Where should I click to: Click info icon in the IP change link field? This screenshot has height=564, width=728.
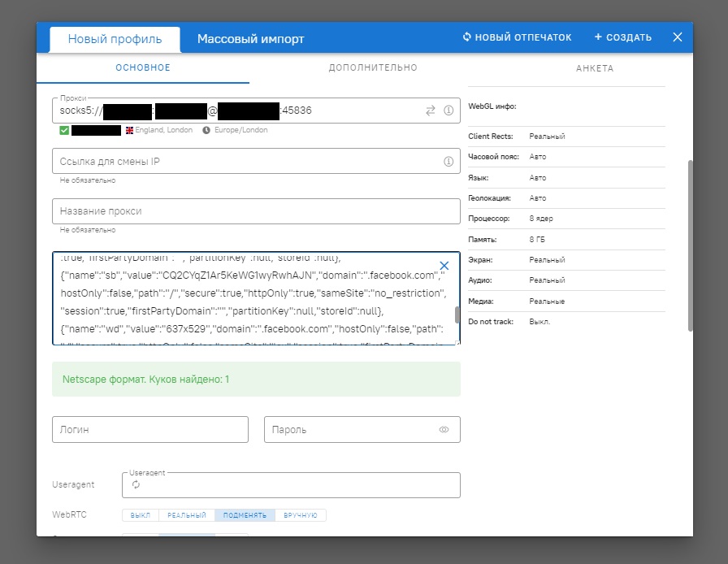(448, 162)
